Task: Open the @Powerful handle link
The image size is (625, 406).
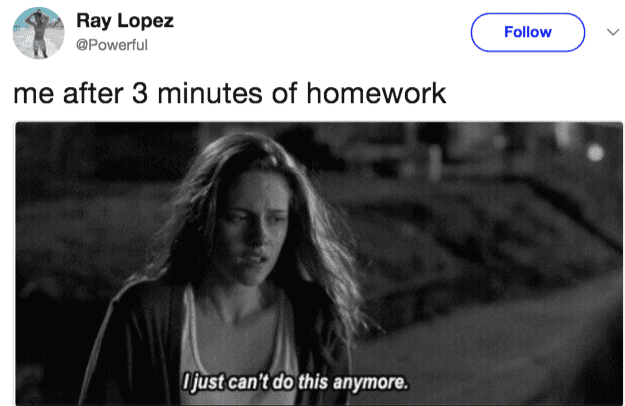Action: [112, 45]
